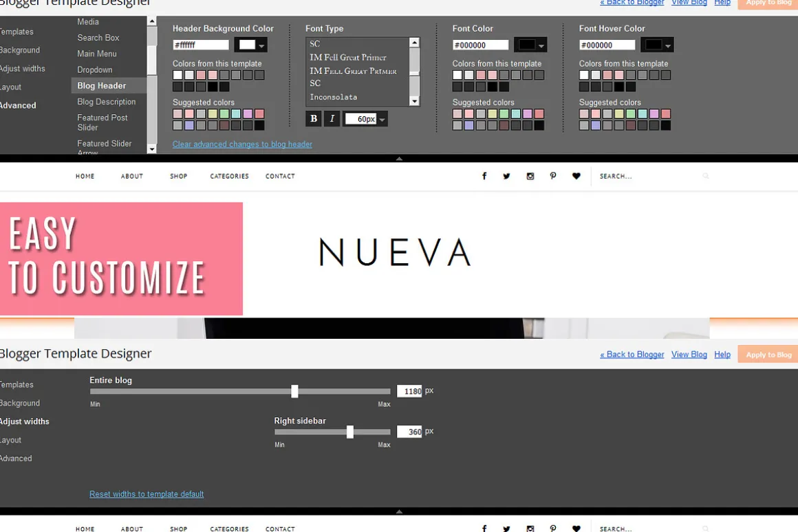Open Templates tab in lower designer
The width and height of the screenshot is (798, 532).
click(17, 384)
